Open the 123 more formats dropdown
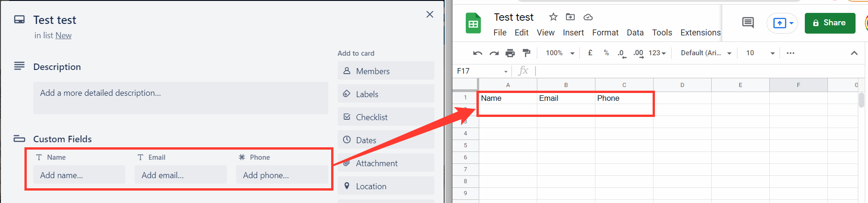The width and height of the screenshot is (868, 203). [657, 53]
